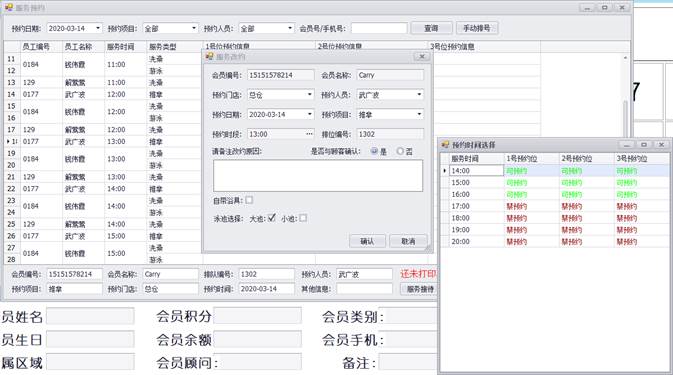673x375 pixels.
Task: Maximize the 预约时间选择 window
Action: click(644, 145)
